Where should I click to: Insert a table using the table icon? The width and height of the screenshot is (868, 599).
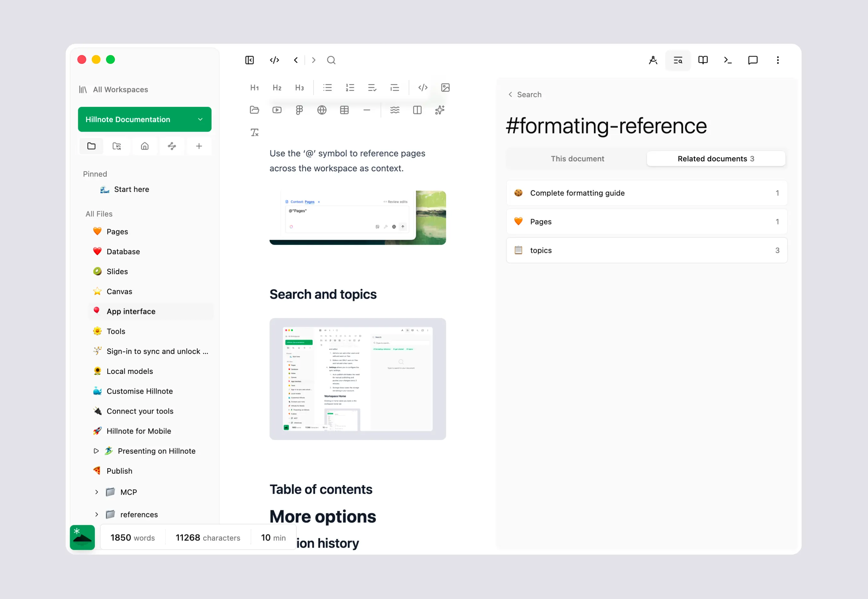(x=344, y=110)
